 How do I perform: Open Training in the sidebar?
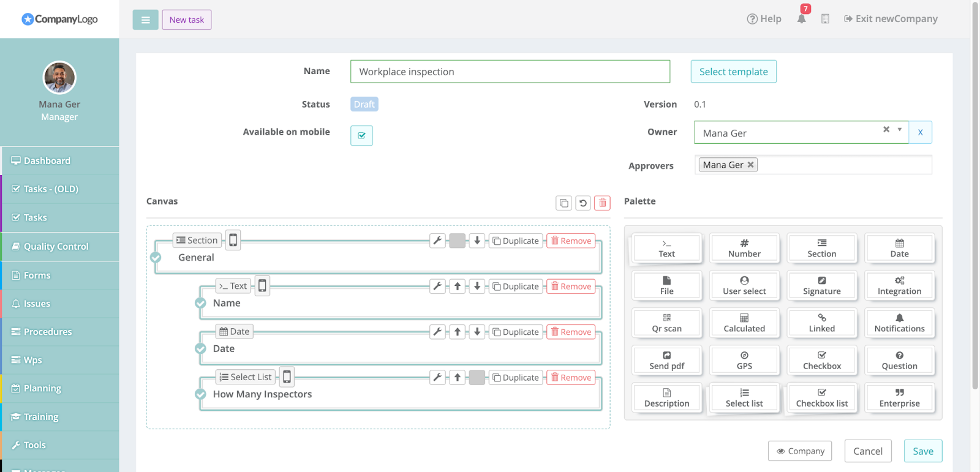coord(59,417)
